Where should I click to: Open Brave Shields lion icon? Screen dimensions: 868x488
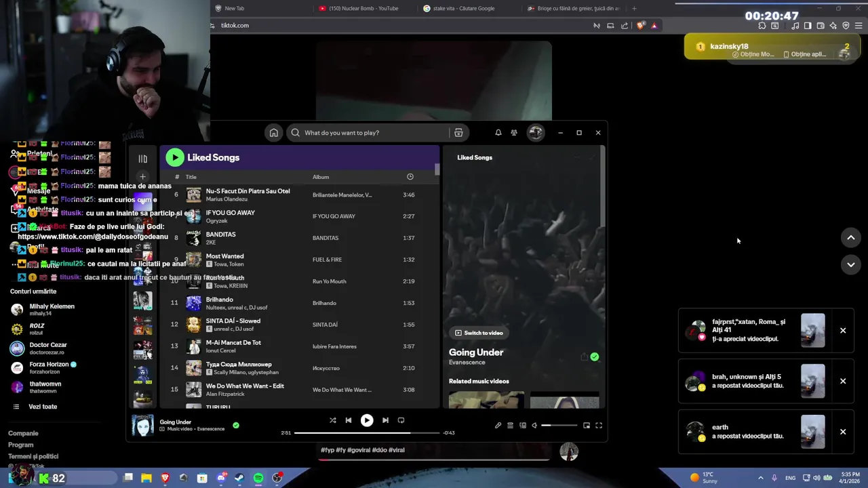pos(641,26)
